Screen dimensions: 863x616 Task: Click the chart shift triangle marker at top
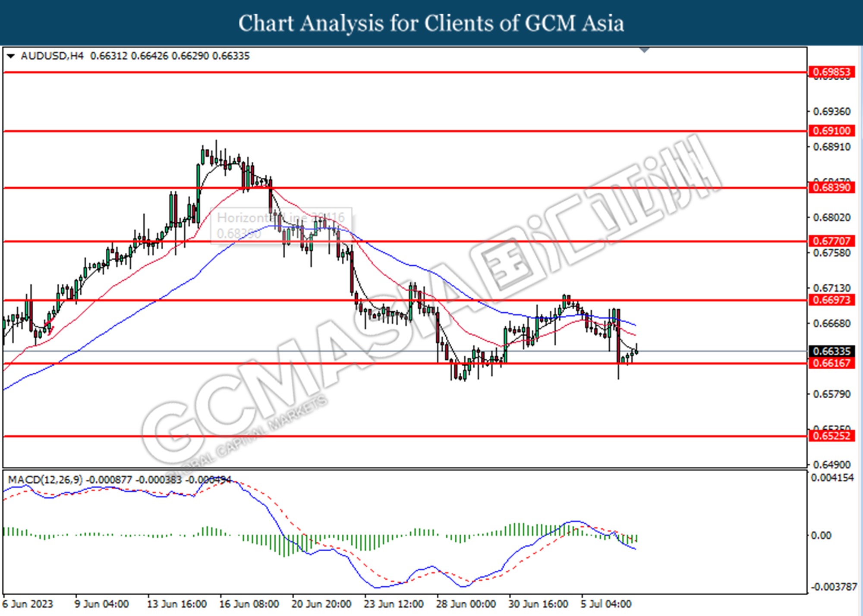644,50
